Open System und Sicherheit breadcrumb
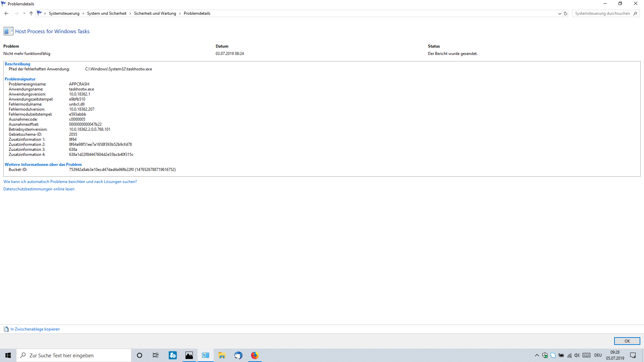This screenshot has height=362, width=644. click(107, 13)
